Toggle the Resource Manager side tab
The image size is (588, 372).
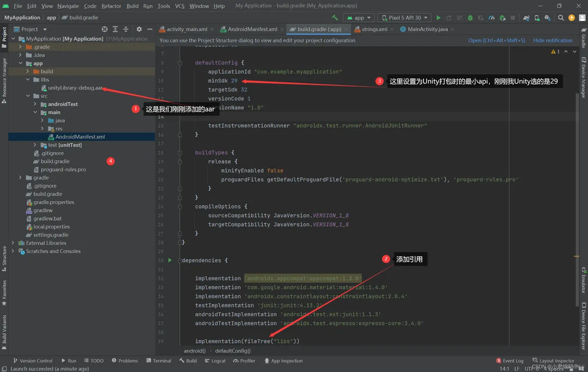[x=4, y=80]
